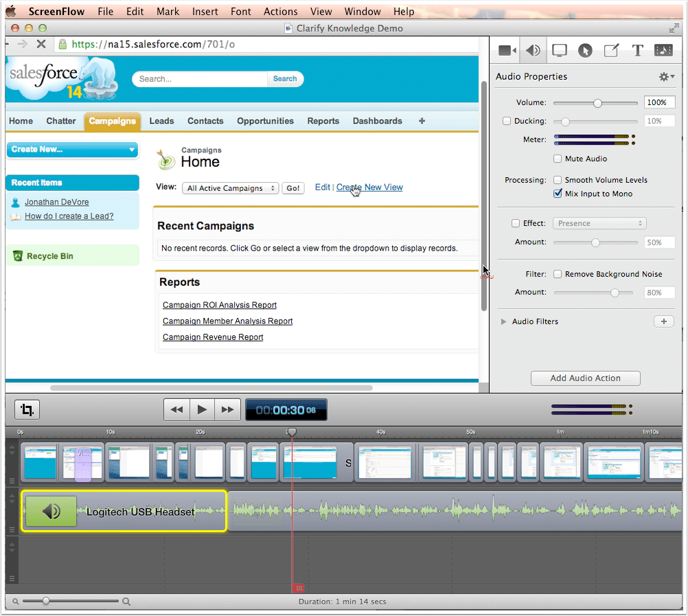Open the Media Library tab icon
688x616 pixels.
pyautogui.click(x=663, y=50)
